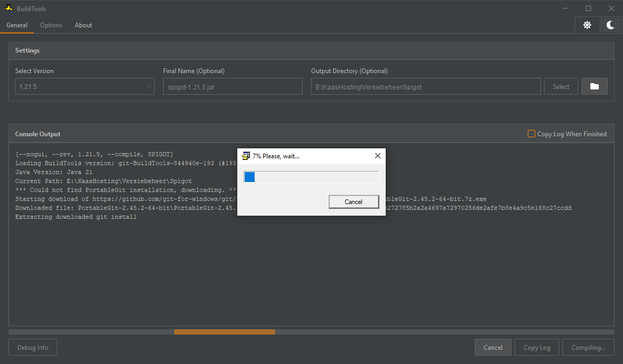Switch to dark theme with moon icon
623x364 pixels.
610,25
